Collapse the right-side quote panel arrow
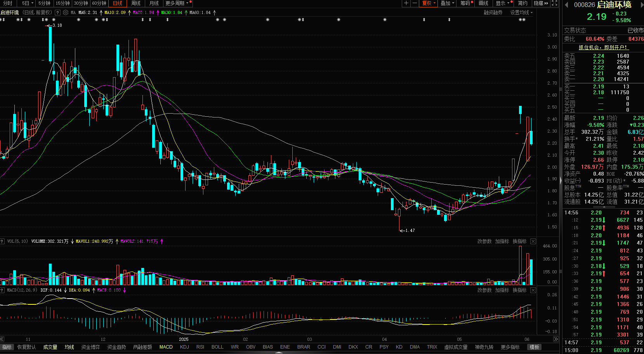Viewport: 644px width, 354px height. click(560, 181)
